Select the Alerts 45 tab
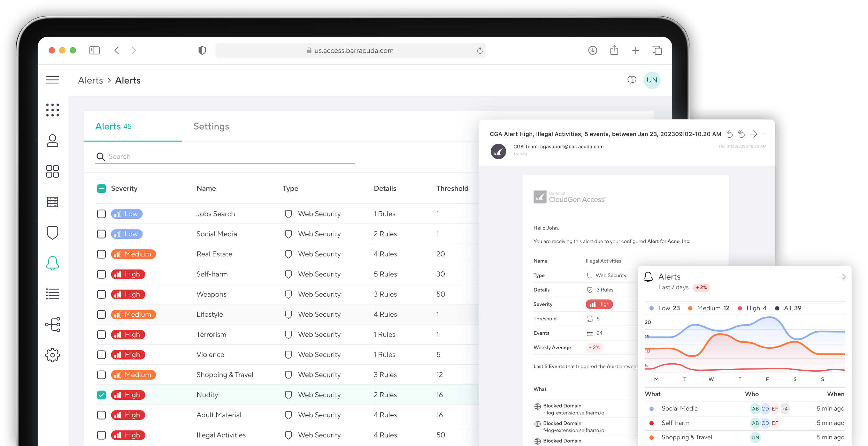 click(x=113, y=126)
